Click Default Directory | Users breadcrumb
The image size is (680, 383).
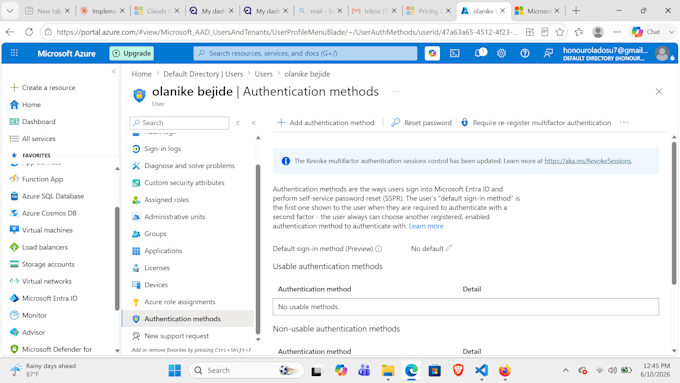pyautogui.click(x=203, y=74)
